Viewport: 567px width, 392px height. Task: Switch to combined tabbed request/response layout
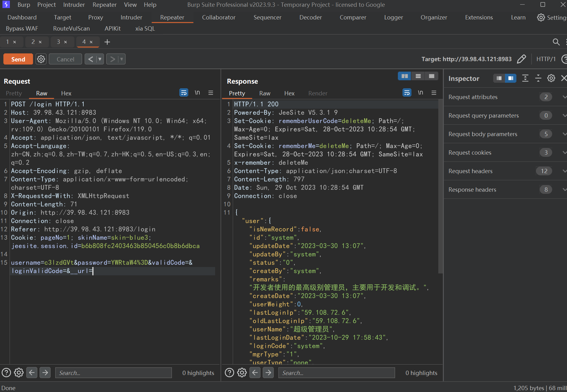pyautogui.click(x=432, y=76)
